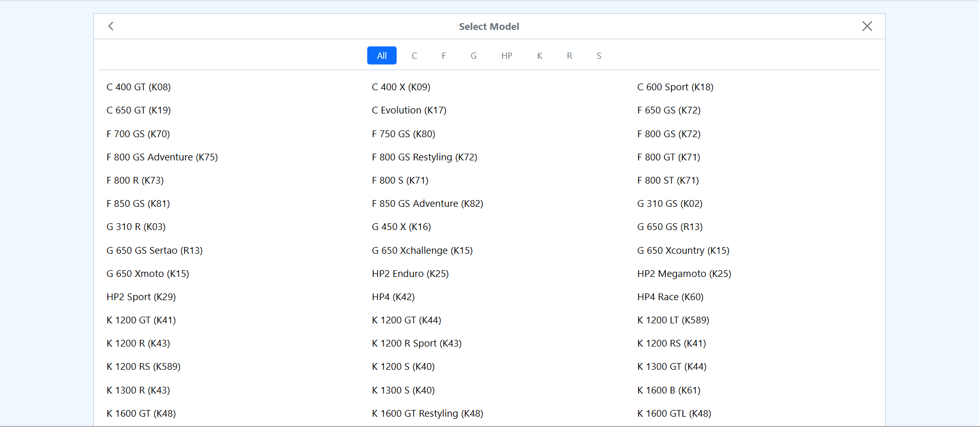
Task: Pick K 1200 R (K43)
Action: [x=138, y=343]
